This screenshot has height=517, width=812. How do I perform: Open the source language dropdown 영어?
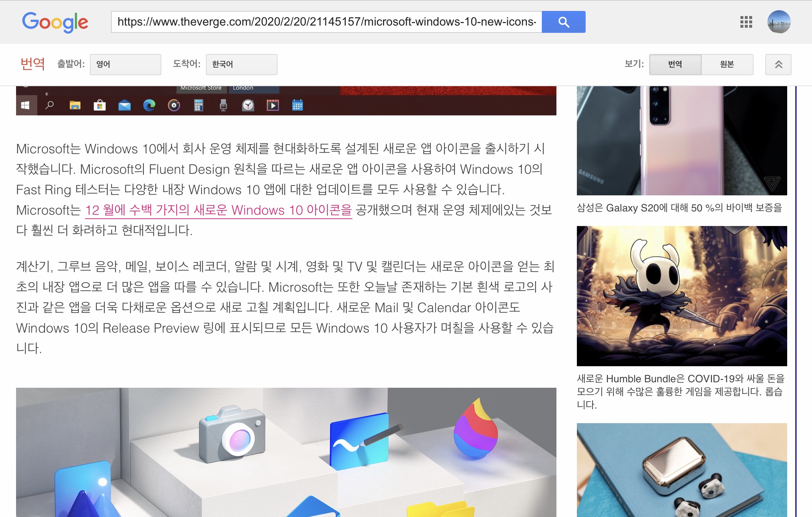tap(126, 65)
